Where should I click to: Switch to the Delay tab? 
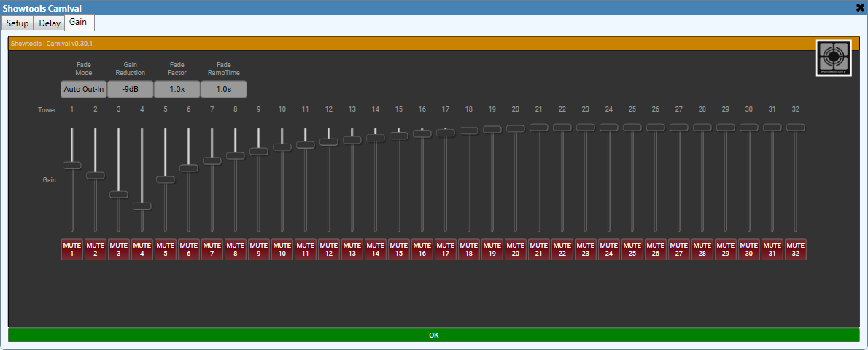tap(50, 23)
